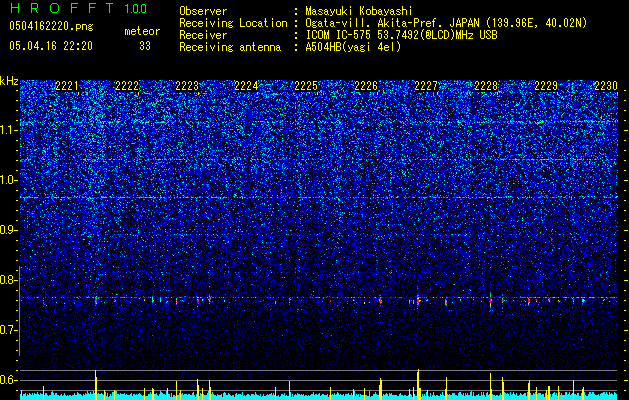
Task: Click the strong meteor echo below 2227
Action: coord(418,299)
